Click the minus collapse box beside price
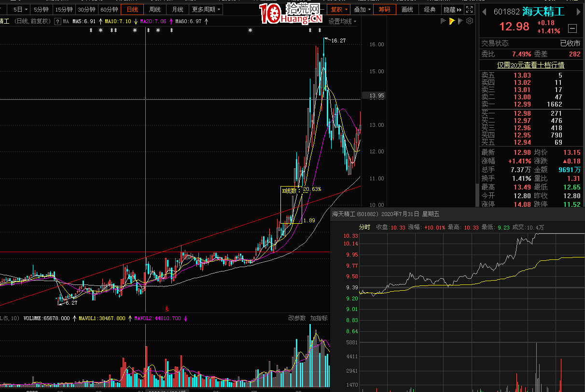 572,28
